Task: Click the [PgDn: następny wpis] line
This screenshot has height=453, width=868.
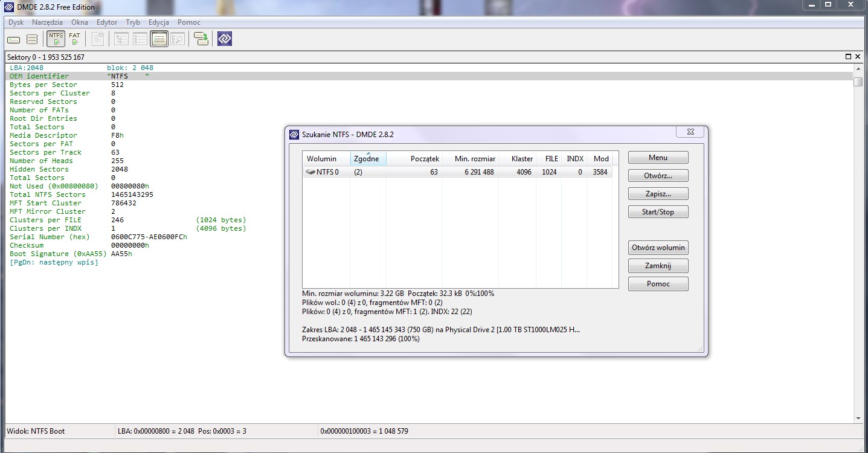Action: click(x=54, y=262)
